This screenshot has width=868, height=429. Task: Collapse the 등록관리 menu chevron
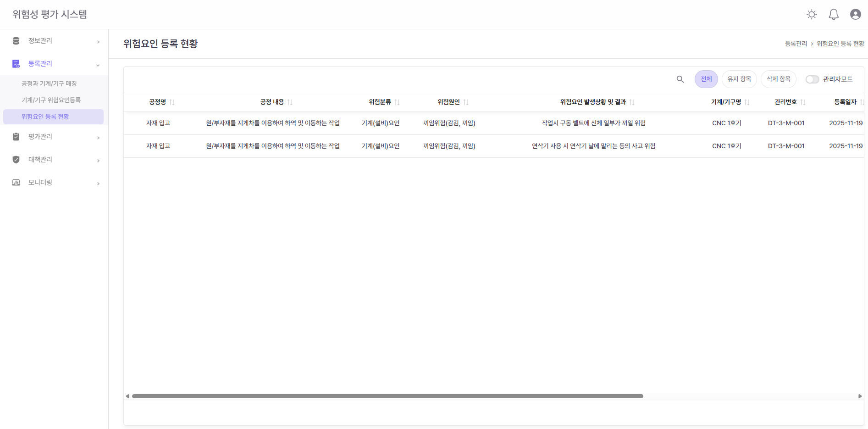pos(98,65)
